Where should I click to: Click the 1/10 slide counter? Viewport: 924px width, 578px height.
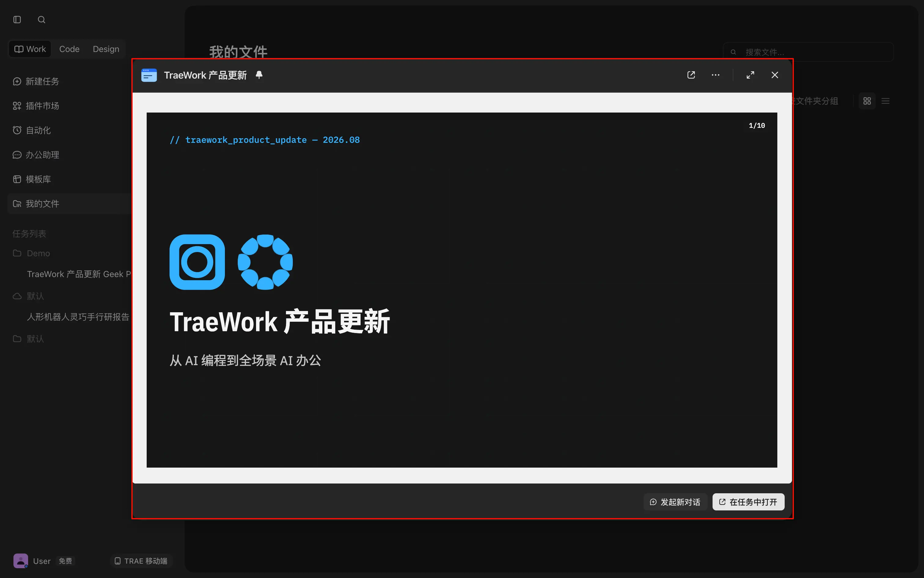(x=757, y=125)
